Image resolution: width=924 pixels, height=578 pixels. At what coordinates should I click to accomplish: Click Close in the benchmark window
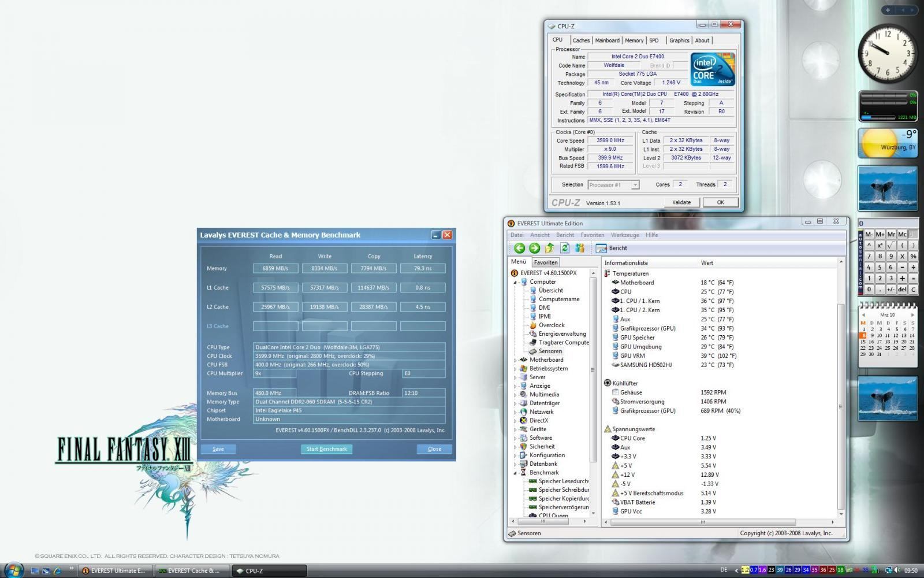click(x=434, y=449)
